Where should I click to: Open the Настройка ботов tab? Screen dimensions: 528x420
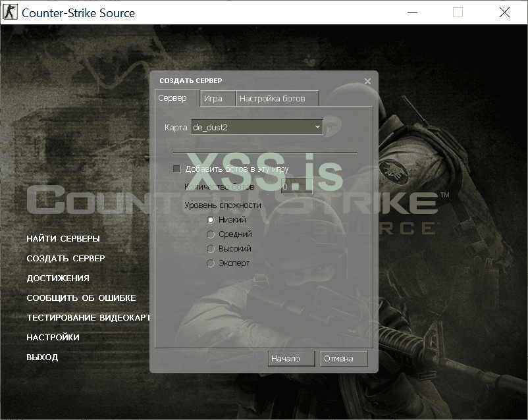click(277, 98)
